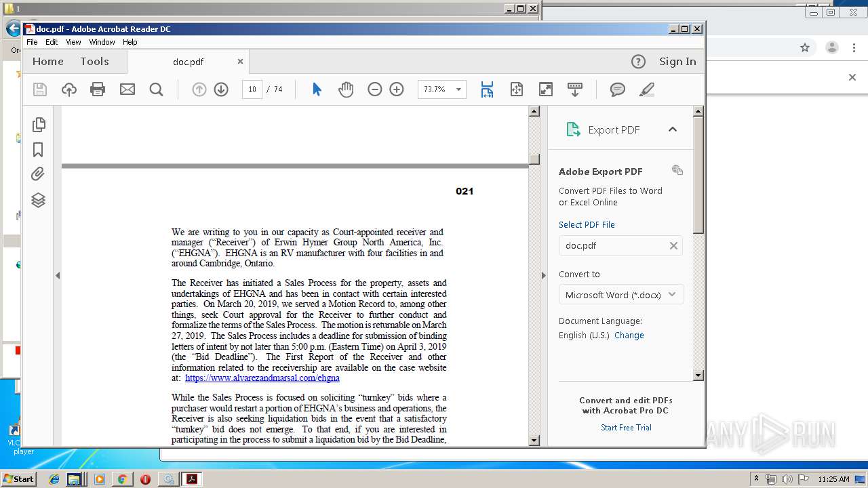Switch to the Tools tab
This screenshot has height=488, width=868.
point(94,62)
